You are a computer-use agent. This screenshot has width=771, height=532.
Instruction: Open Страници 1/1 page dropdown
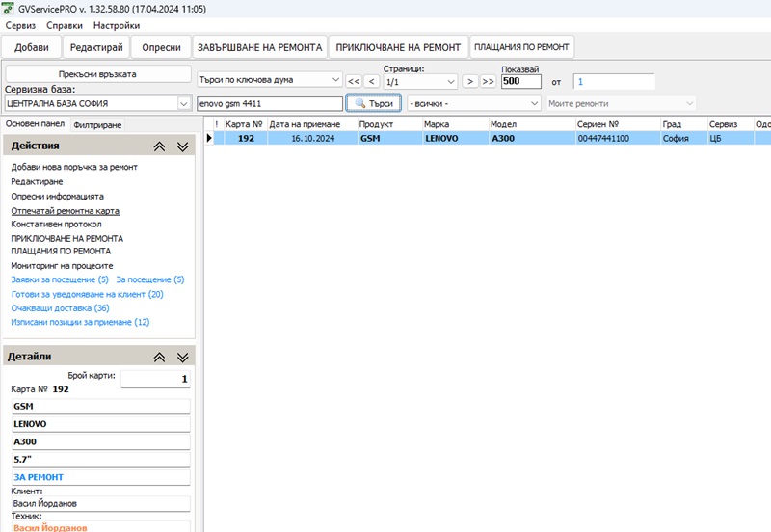(x=420, y=82)
